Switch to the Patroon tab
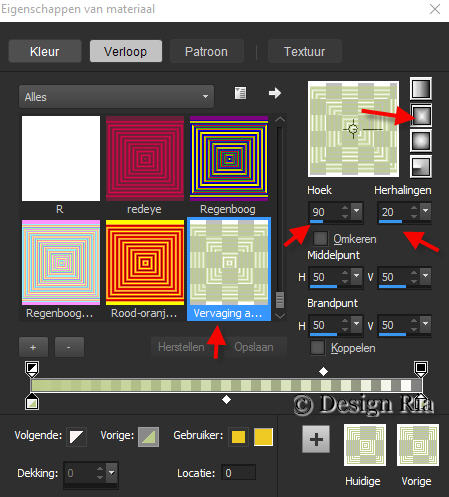 (x=206, y=51)
